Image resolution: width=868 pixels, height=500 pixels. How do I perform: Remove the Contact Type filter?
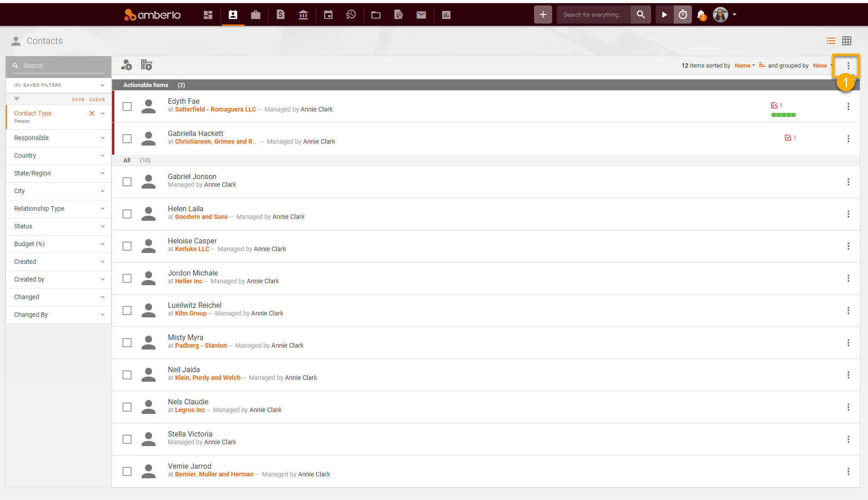(x=92, y=113)
